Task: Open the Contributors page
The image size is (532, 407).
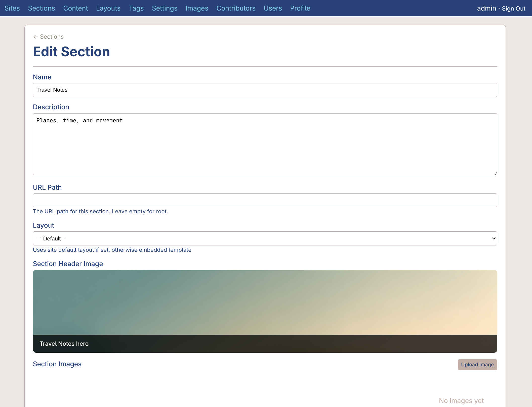Action: [236, 8]
